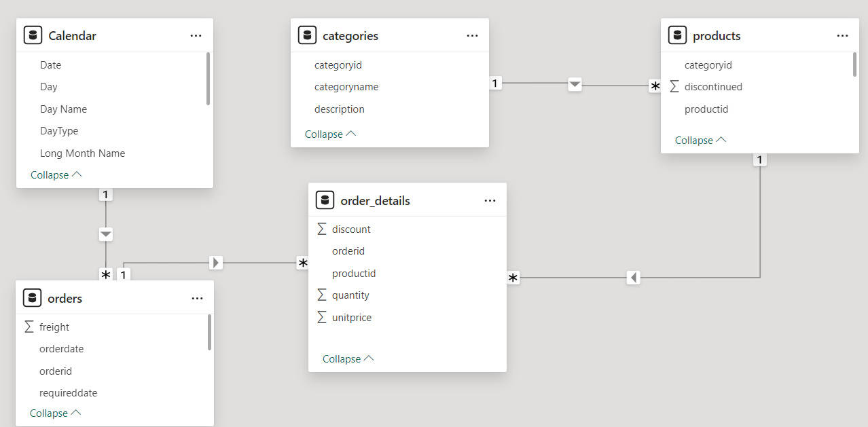Collapse the categories table fields
This screenshot has width=868, height=427.
pos(331,134)
